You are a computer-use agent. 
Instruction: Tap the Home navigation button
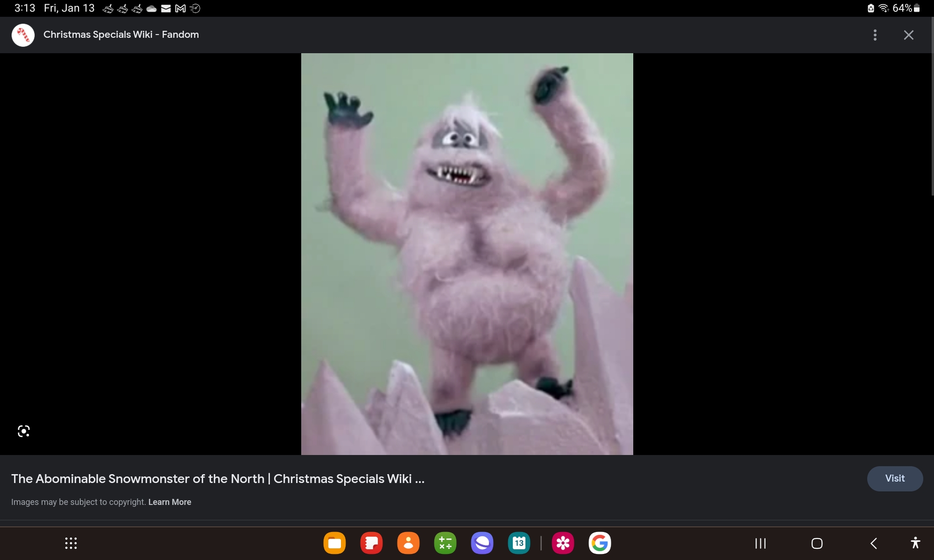coord(817,543)
